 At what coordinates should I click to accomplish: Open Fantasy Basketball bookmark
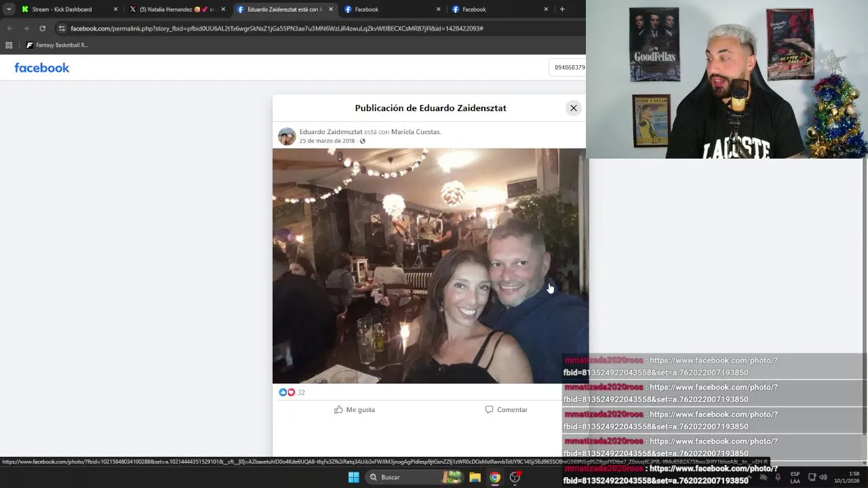pyautogui.click(x=57, y=45)
